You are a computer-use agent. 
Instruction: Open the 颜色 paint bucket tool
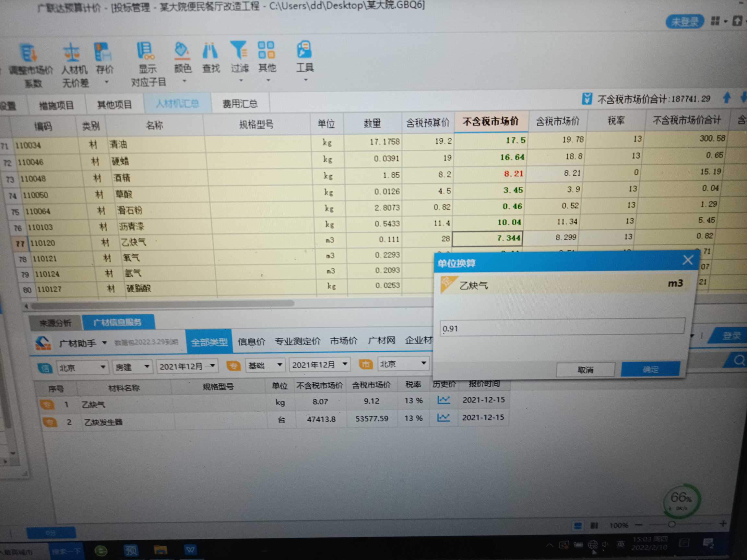(182, 51)
